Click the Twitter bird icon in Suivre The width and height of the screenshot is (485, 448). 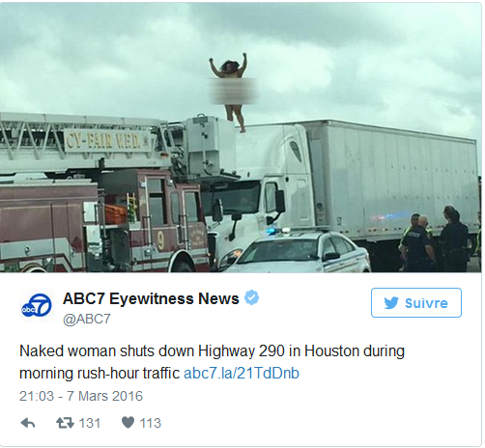(391, 303)
